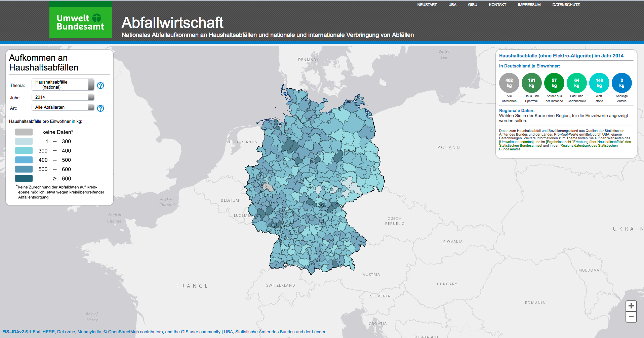The width and height of the screenshot is (644, 338).
Task: Click the 64 kg Park- und Gartenabfälle circle
Action: tap(576, 83)
